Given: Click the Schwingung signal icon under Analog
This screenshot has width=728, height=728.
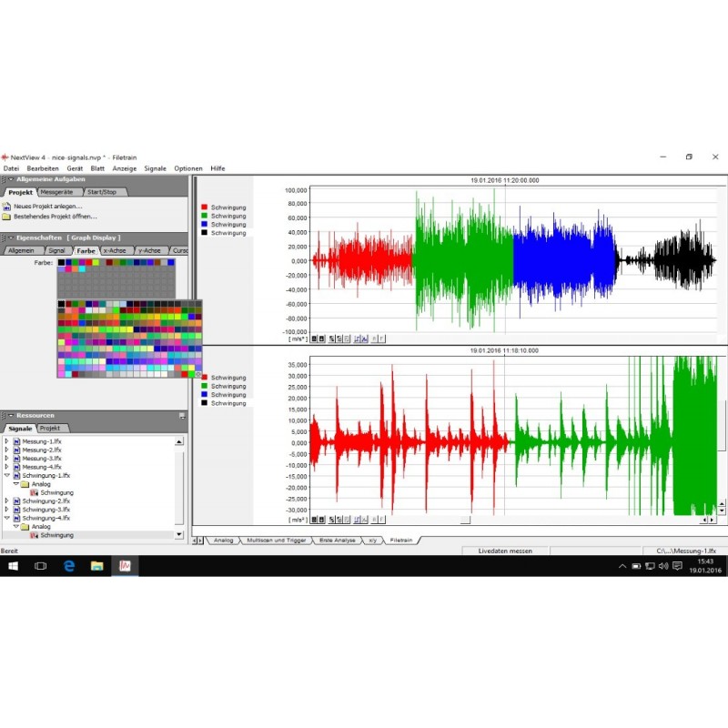Looking at the screenshot, I should pos(34,492).
